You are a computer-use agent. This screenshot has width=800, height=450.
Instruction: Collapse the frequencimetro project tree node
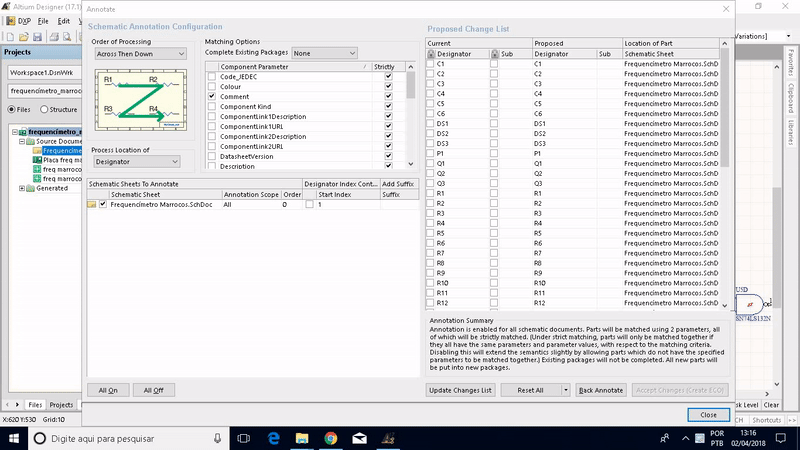(15, 132)
